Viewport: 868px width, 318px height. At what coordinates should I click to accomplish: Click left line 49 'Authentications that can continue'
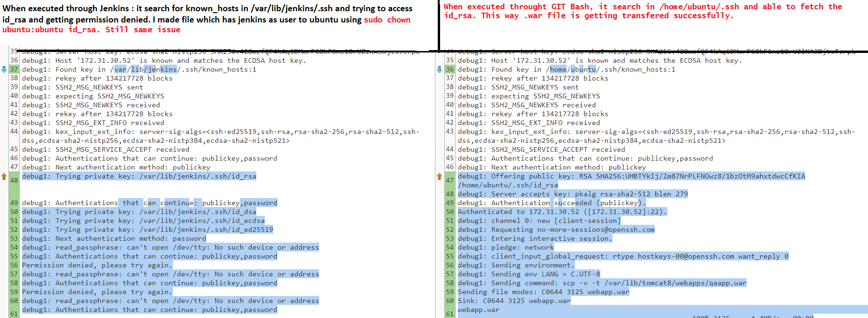[x=150, y=203]
